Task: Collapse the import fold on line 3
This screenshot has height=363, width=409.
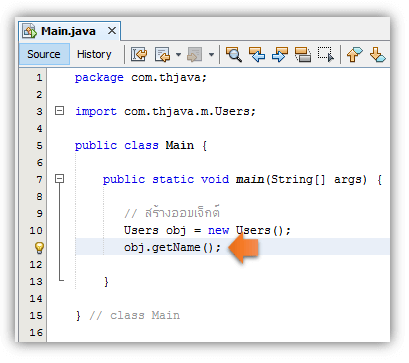Action: coord(59,110)
